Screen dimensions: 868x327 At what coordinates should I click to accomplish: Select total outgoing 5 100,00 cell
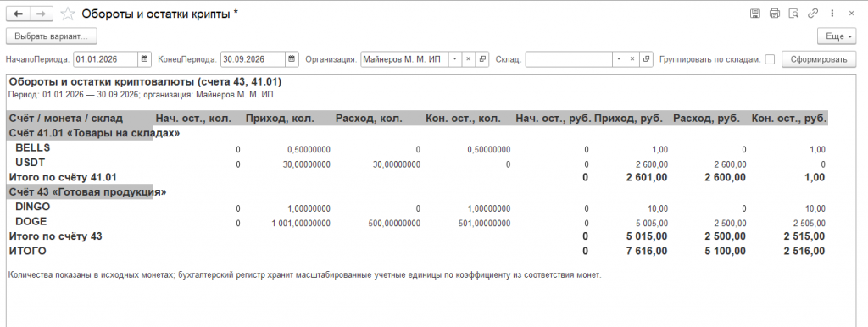726,252
